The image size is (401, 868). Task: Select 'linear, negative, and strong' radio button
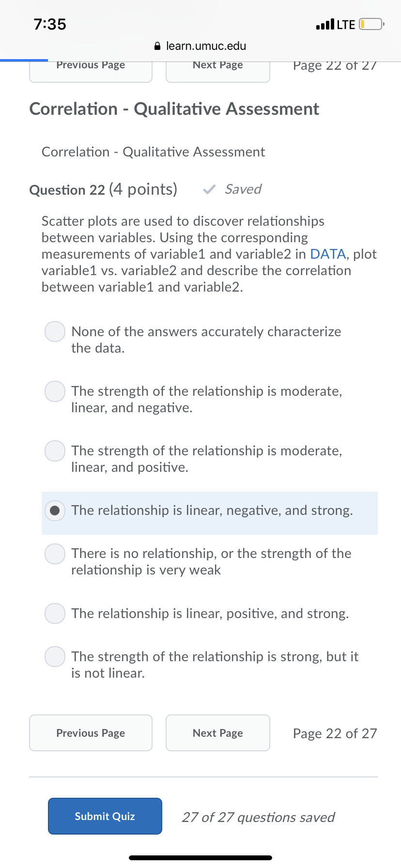coord(55,511)
